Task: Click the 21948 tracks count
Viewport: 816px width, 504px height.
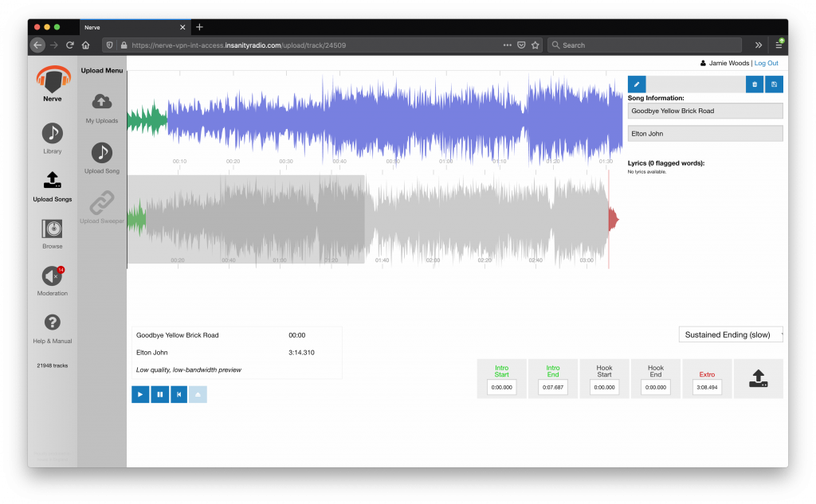Action: pyautogui.click(x=52, y=365)
